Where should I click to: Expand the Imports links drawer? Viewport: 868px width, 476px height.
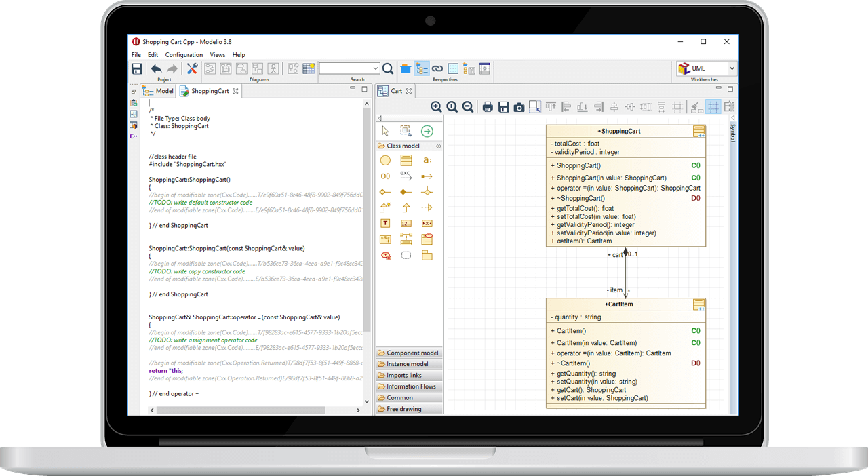[410, 375]
